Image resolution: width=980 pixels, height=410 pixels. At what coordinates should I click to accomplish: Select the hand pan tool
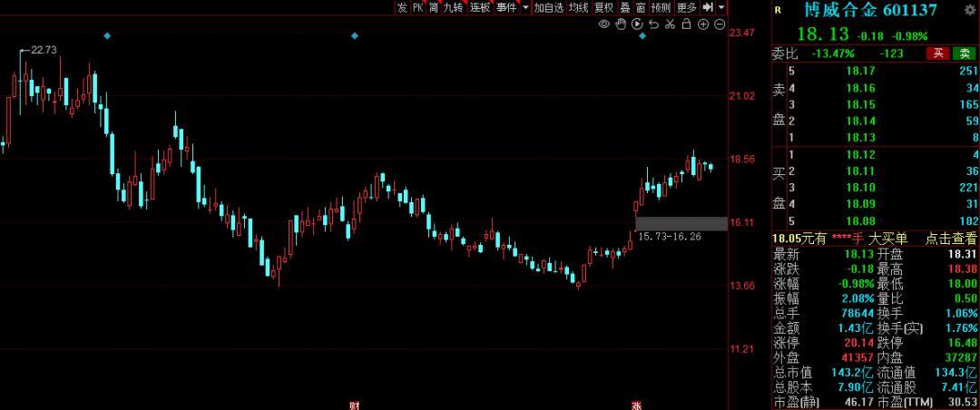[x=621, y=24]
